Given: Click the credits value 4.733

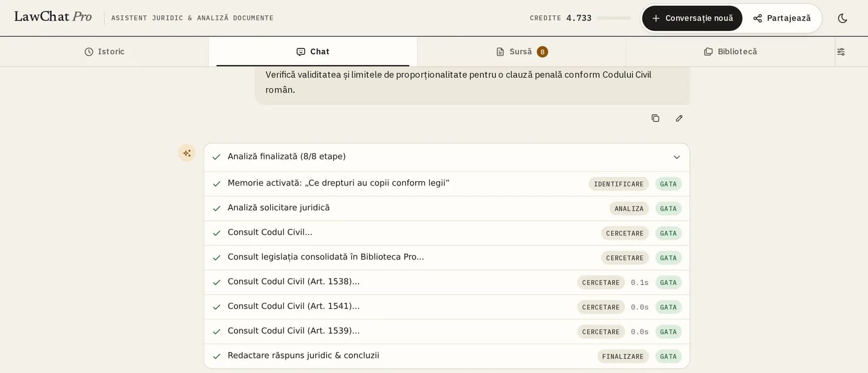Looking at the screenshot, I should point(579,18).
